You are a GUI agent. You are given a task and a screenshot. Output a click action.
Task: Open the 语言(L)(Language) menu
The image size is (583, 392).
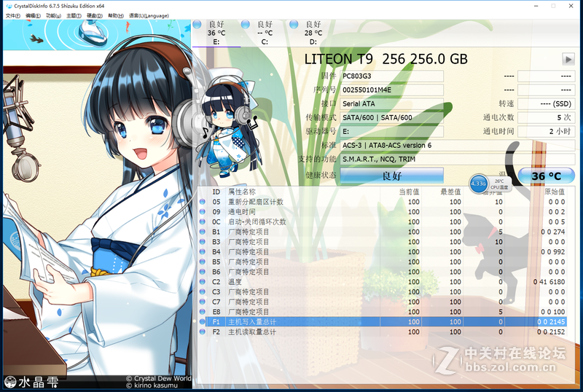coord(149,15)
